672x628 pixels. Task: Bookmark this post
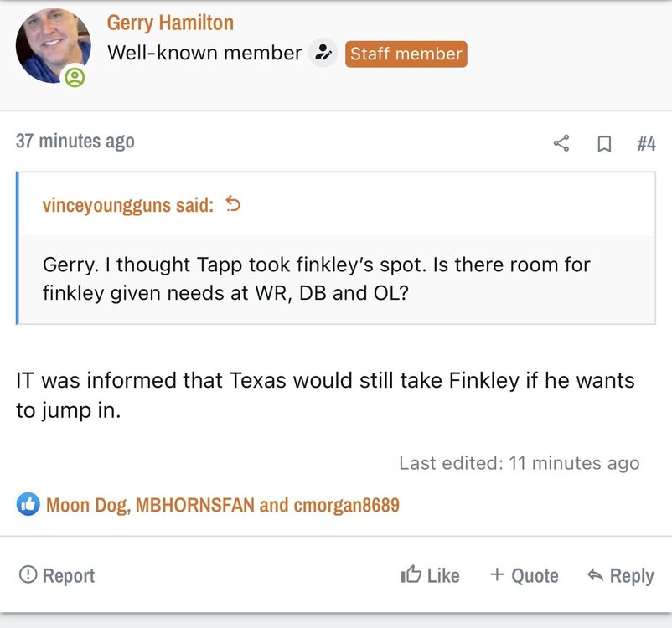(x=603, y=144)
